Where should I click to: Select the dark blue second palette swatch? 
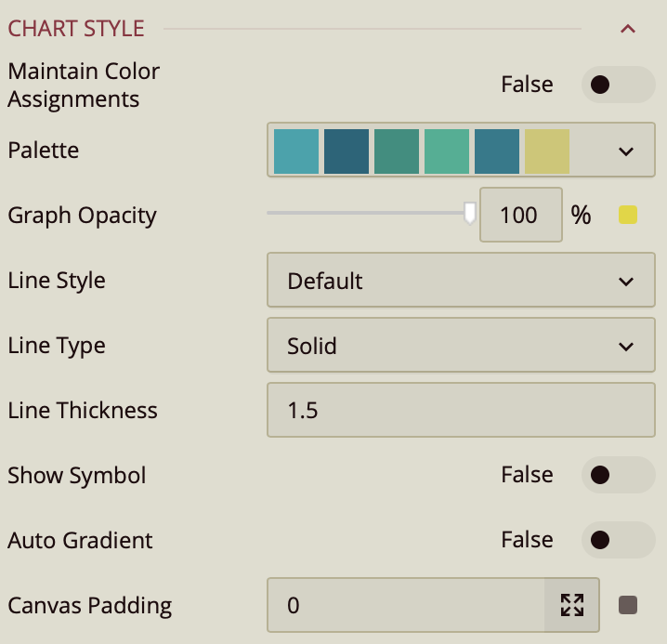click(x=347, y=151)
